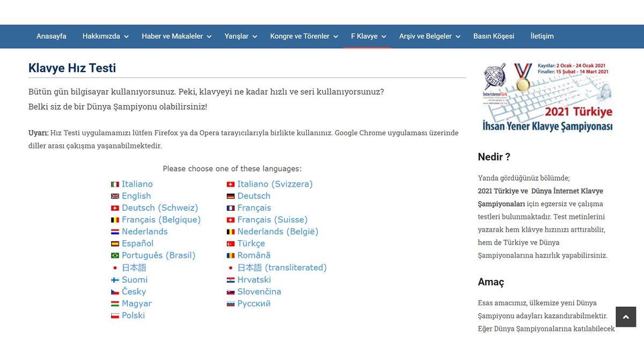
Task: Expand the F Klavye dropdown menu
Action: pos(367,36)
